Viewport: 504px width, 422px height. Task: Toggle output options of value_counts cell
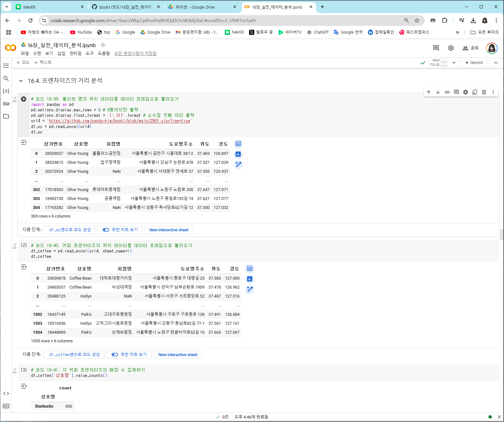(x=24, y=386)
